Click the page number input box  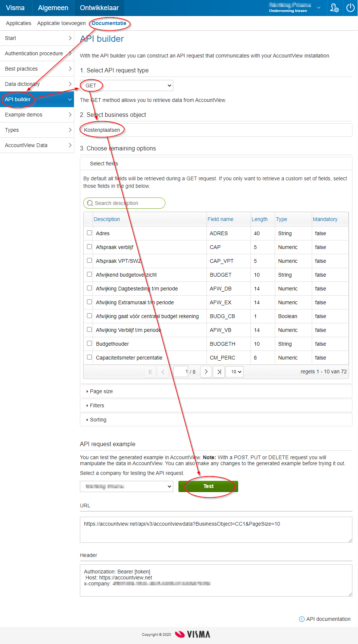coord(181,372)
